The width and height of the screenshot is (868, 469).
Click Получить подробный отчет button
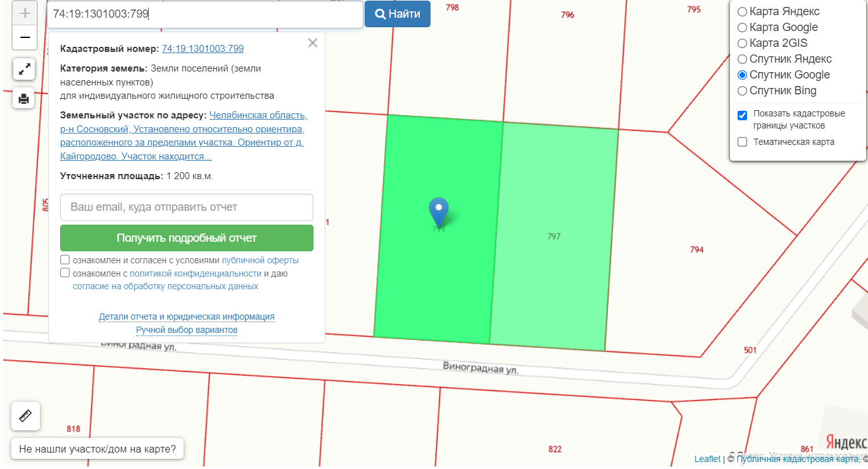point(187,238)
